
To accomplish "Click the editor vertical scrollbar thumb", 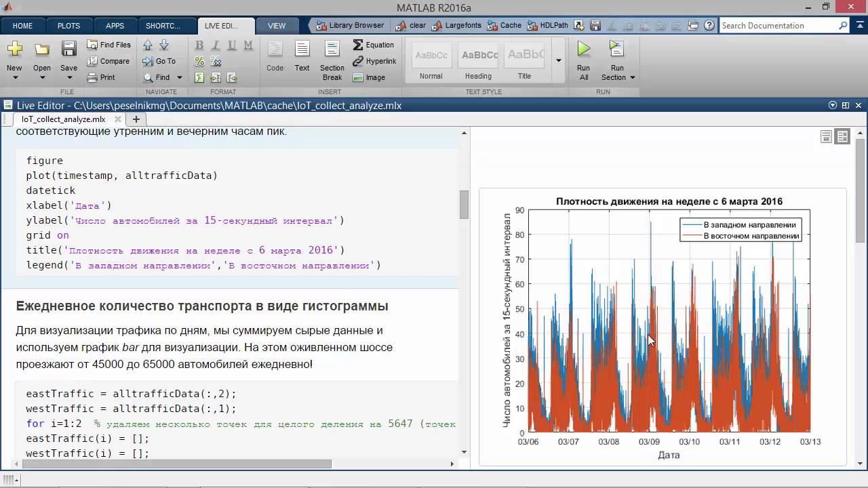I will tap(464, 204).
